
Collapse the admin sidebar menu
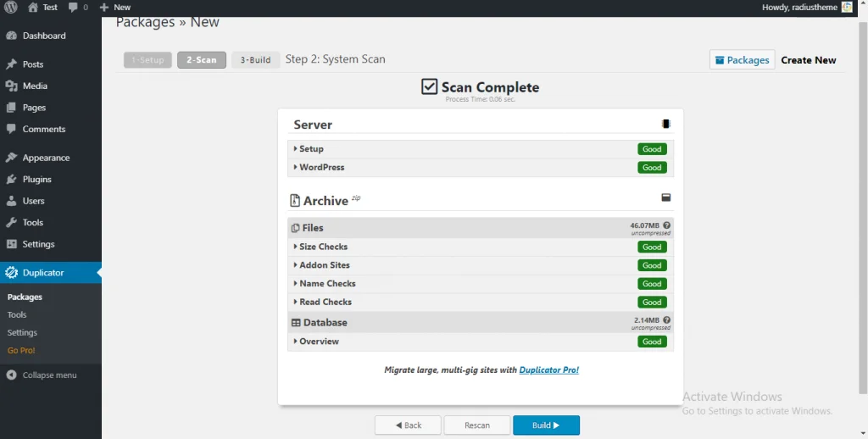click(x=42, y=375)
